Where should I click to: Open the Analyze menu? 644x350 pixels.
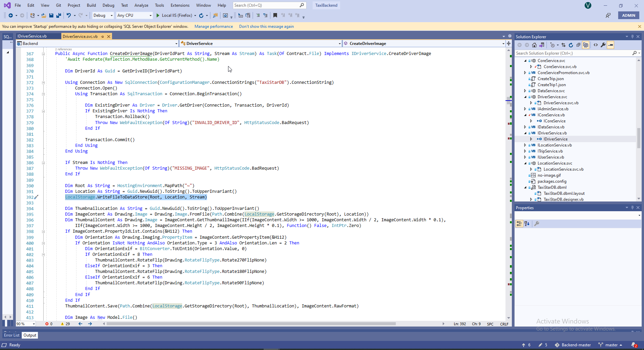point(141,5)
